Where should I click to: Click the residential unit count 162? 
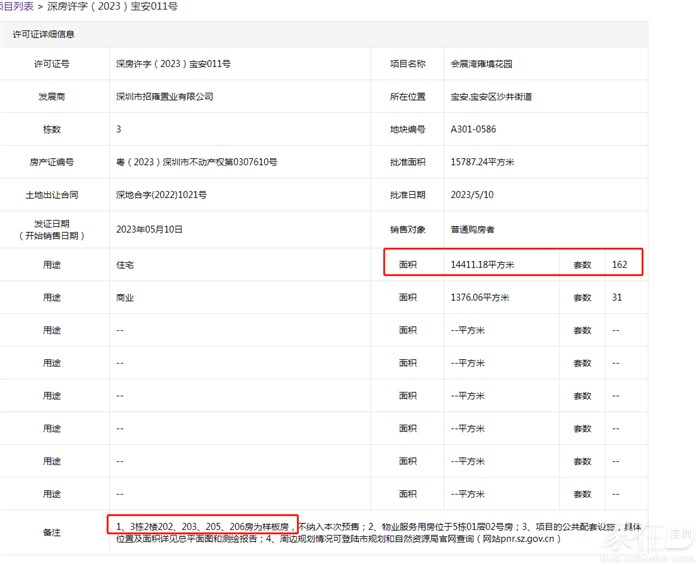(619, 265)
